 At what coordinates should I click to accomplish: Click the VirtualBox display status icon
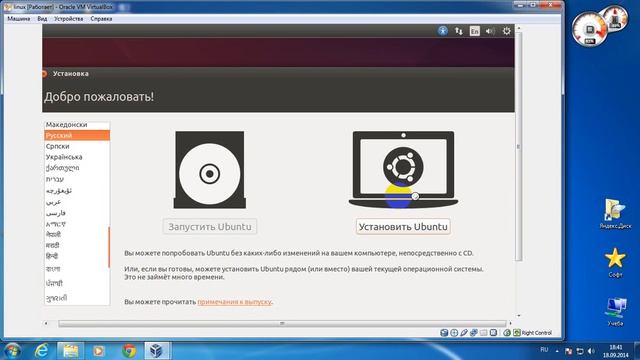point(493,333)
